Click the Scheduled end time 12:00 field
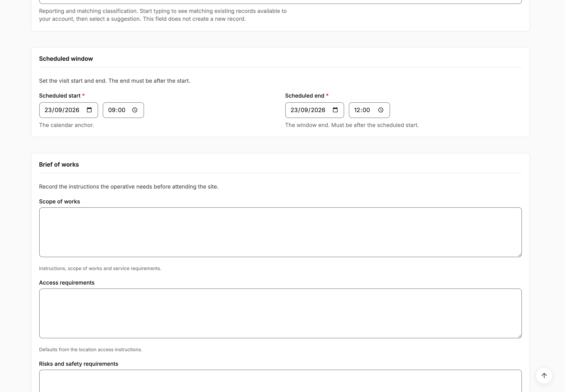Screen dimensions: 565x392 369,110
